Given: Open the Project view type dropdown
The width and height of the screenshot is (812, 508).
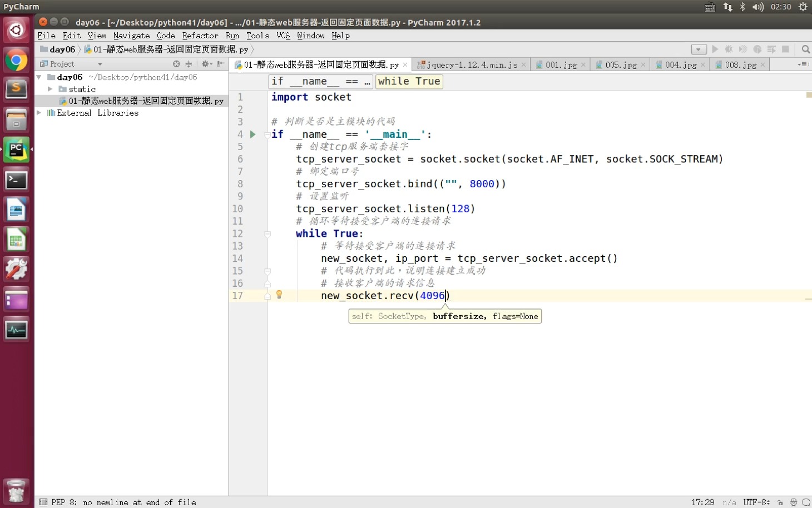Looking at the screenshot, I should point(100,64).
